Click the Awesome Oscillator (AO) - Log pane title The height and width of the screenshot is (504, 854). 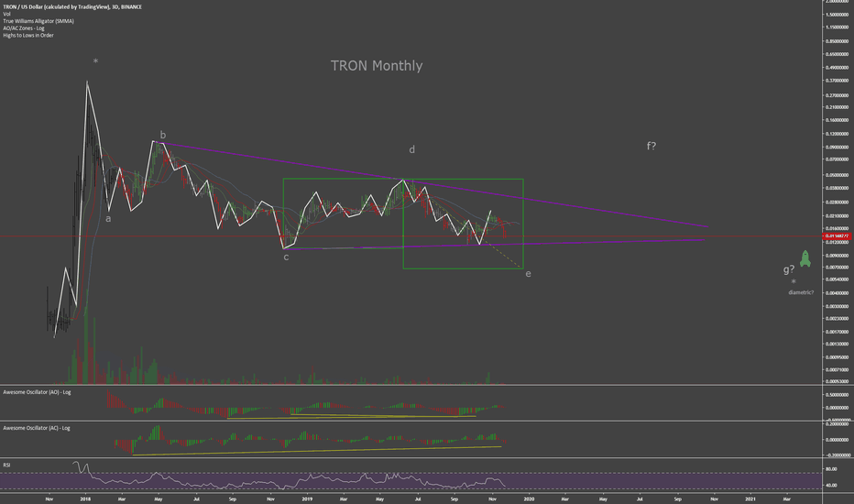(x=37, y=392)
